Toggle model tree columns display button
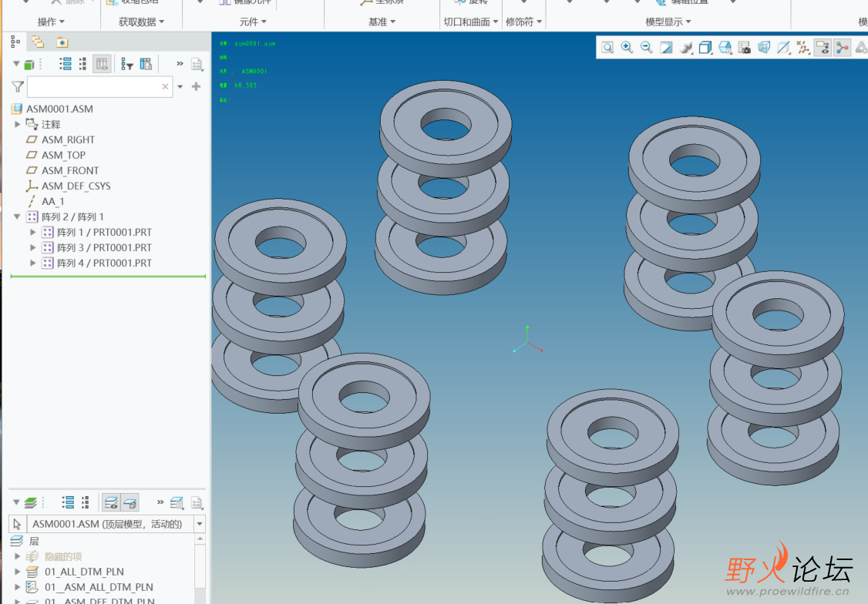The image size is (868, 604). pos(102,64)
